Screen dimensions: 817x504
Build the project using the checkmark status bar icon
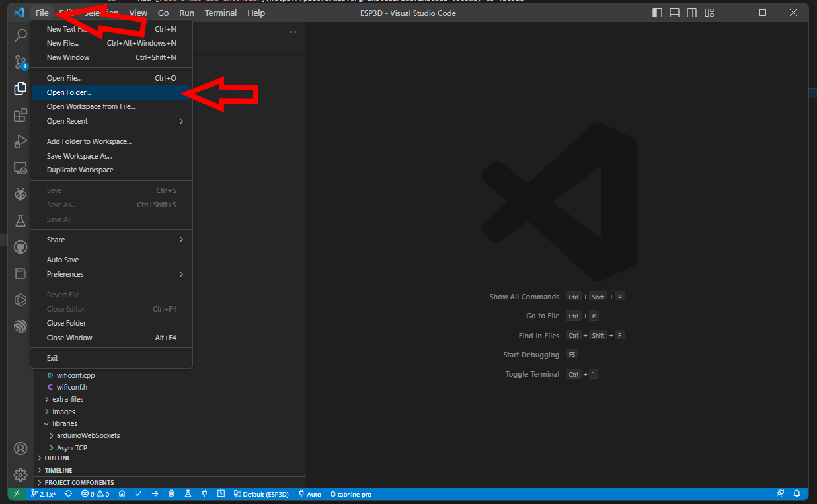pos(139,494)
